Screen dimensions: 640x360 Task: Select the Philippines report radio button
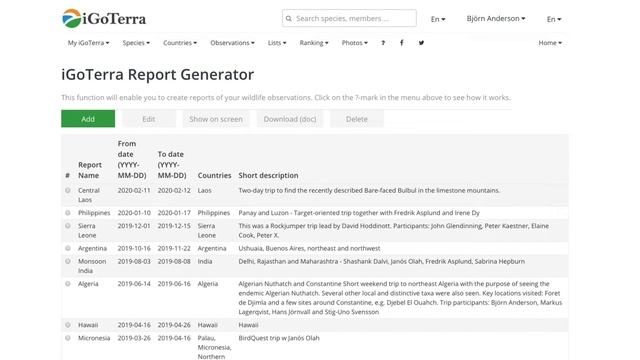68,213
